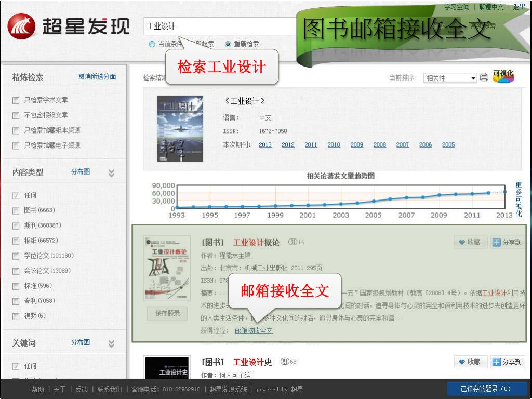Click 更多可视化 beside the trend chart
Image resolution: width=532 pixels, height=399 pixels.
tap(518, 199)
